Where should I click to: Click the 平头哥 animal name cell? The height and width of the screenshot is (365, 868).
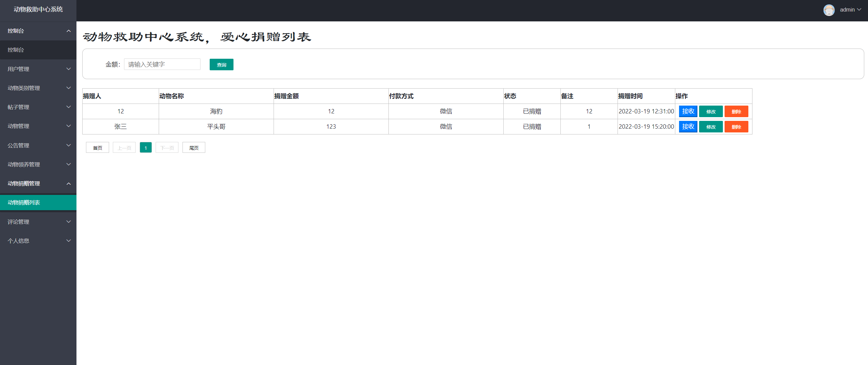tap(216, 127)
